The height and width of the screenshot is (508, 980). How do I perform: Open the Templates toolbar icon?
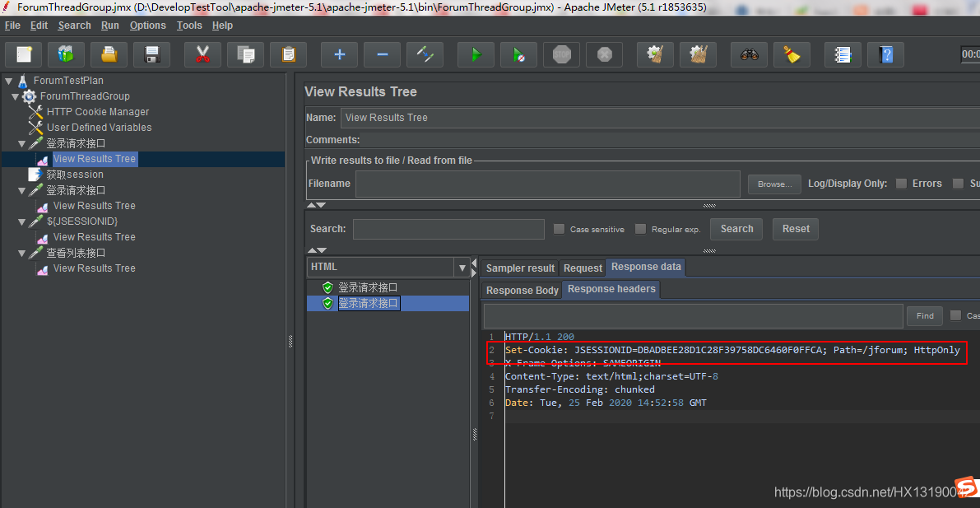pyautogui.click(x=67, y=54)
